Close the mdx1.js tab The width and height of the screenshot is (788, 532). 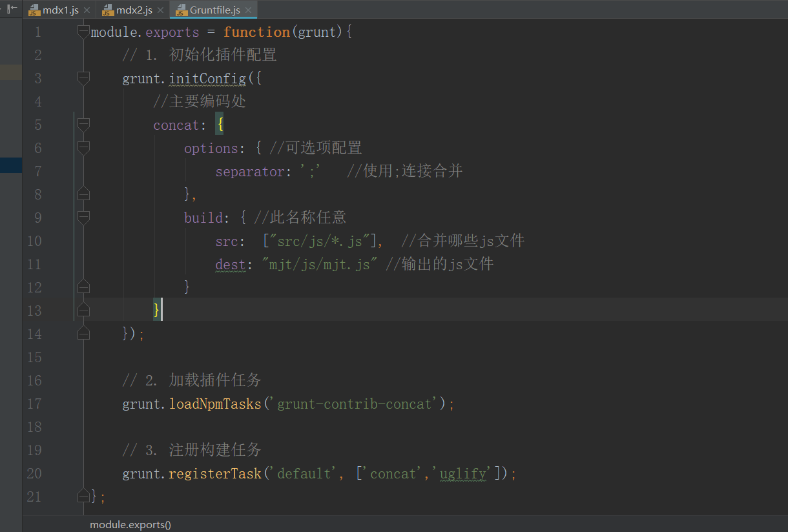87,10
